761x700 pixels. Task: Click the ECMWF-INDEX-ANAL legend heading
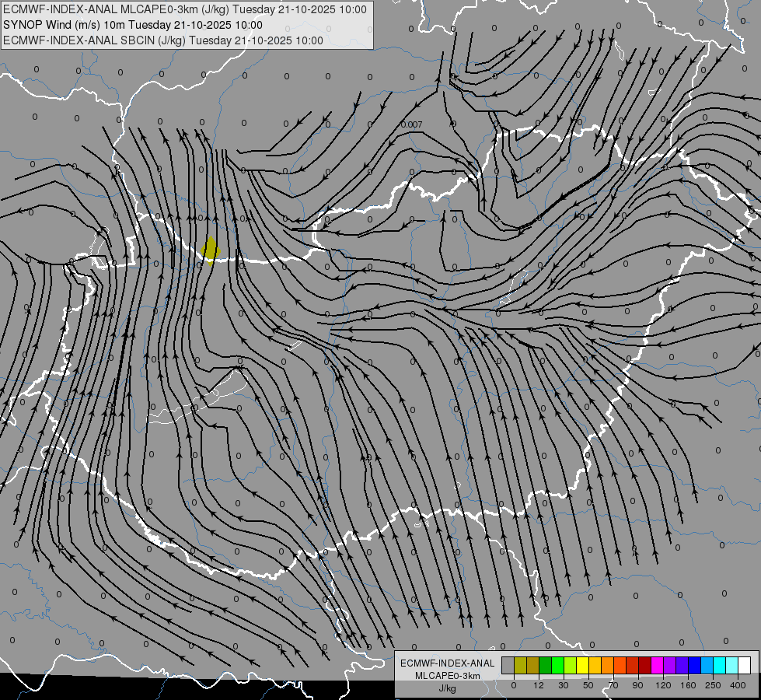point(448,663)
